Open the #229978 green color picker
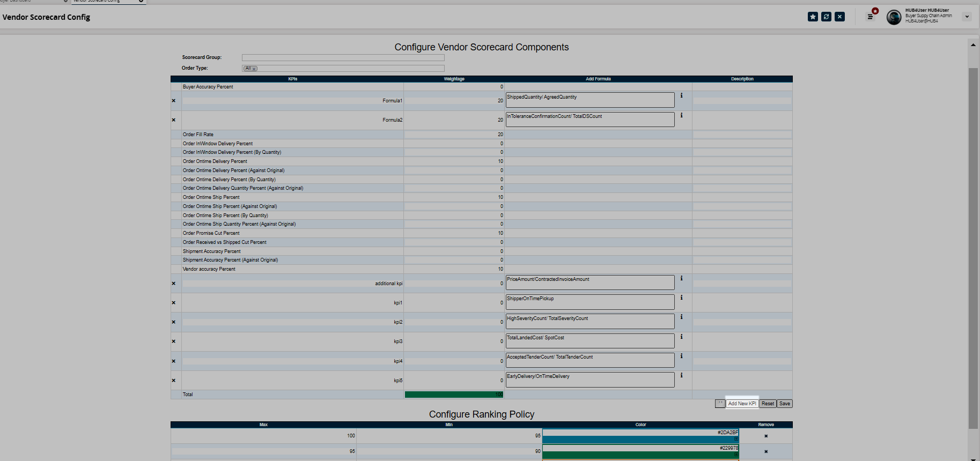This screenshot has height=461, width=980. (x=640, y=455)
